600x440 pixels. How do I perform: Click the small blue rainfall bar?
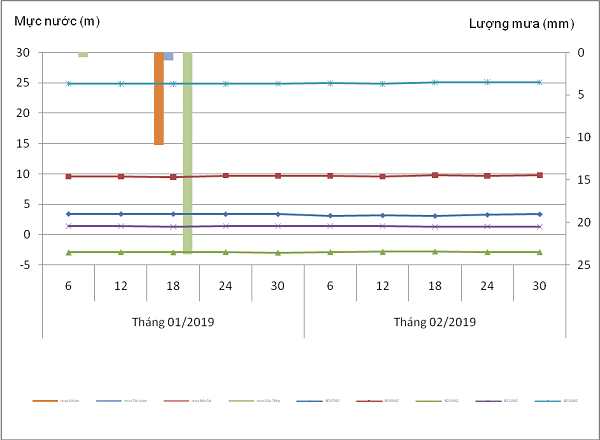pyautogui.click(x=168, y=56)
